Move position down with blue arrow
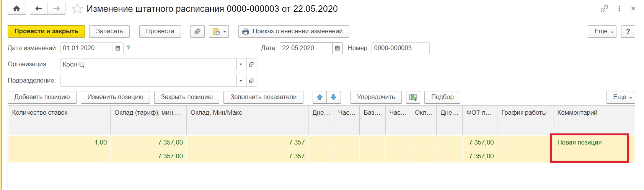Viewport: 644px width, 190px height. (x=333, y=97)
